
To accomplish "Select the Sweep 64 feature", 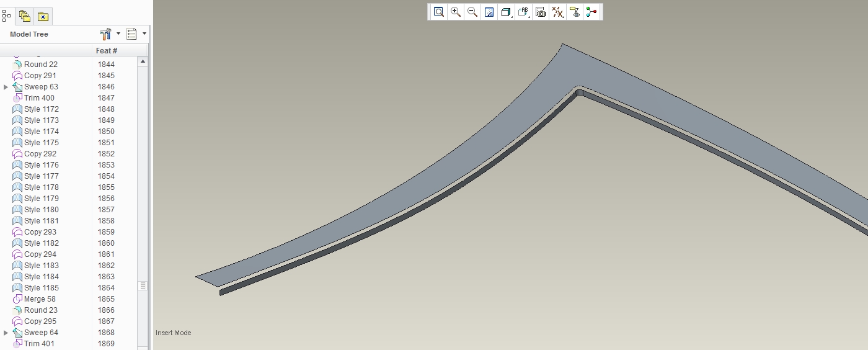I will pyautogui.click(x=41, y=333).
